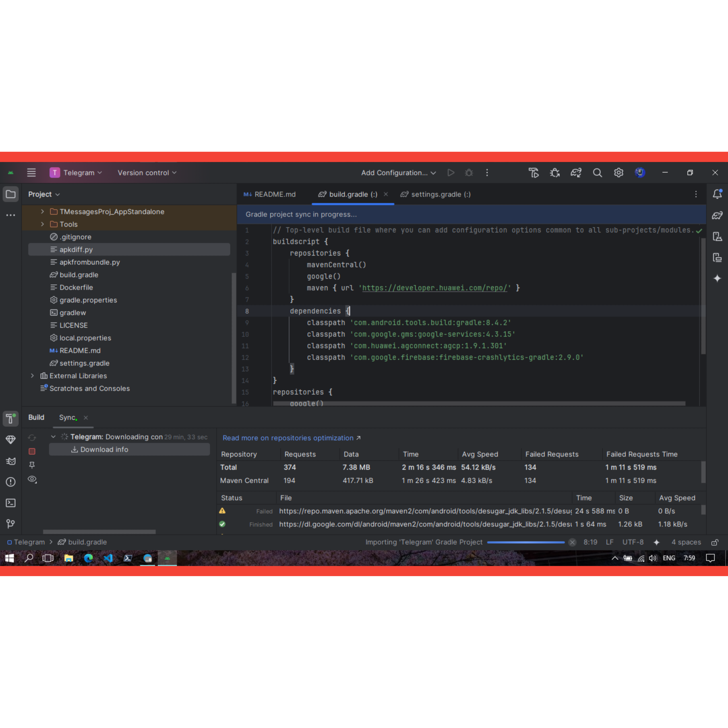
Task: Open Problems exclamation icon in left sidebar
Action: click(x=10, y=482)
